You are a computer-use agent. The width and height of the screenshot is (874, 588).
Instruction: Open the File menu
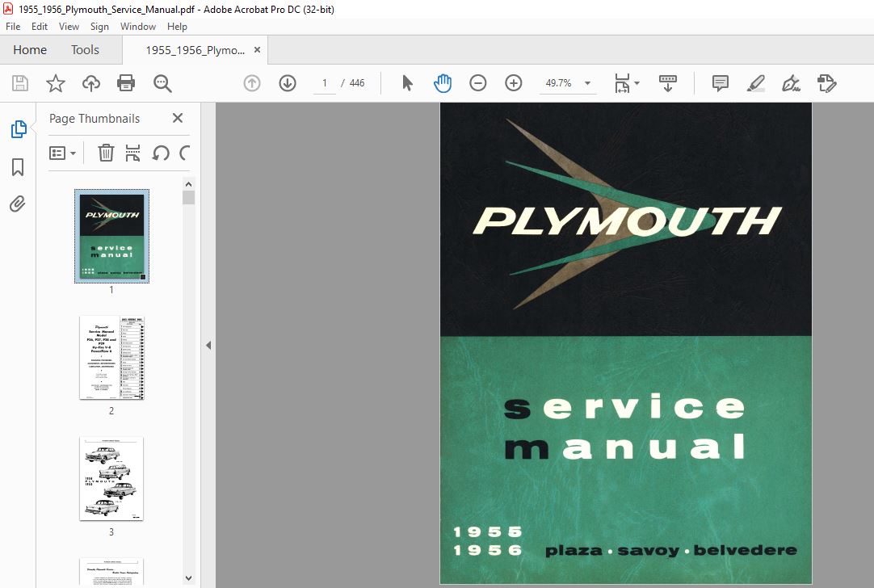click(13, 26)
